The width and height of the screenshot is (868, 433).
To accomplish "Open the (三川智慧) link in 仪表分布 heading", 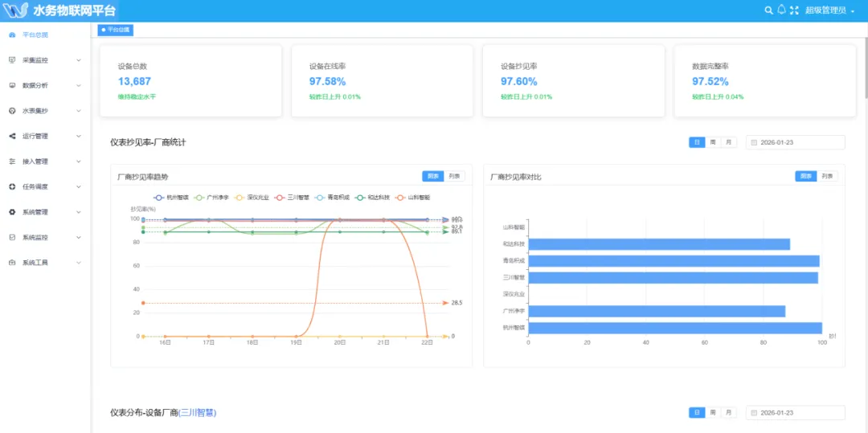I will pyautogui.click(x=197, y=413).
